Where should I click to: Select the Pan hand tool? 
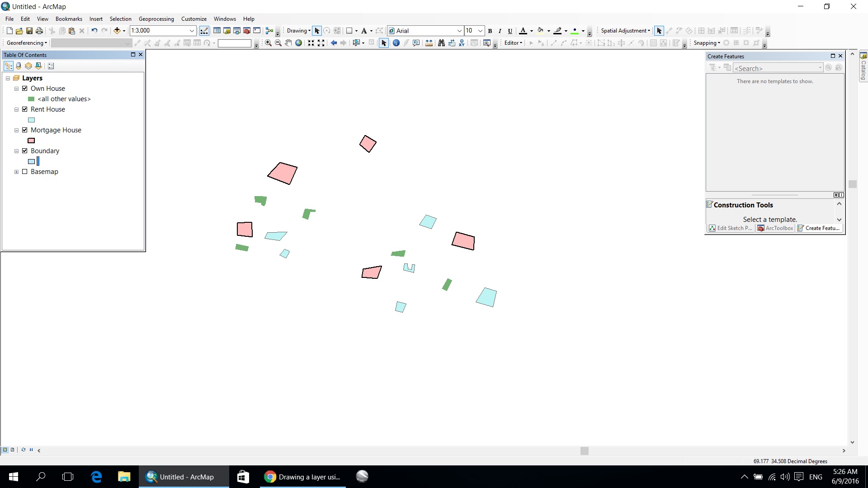288,43
